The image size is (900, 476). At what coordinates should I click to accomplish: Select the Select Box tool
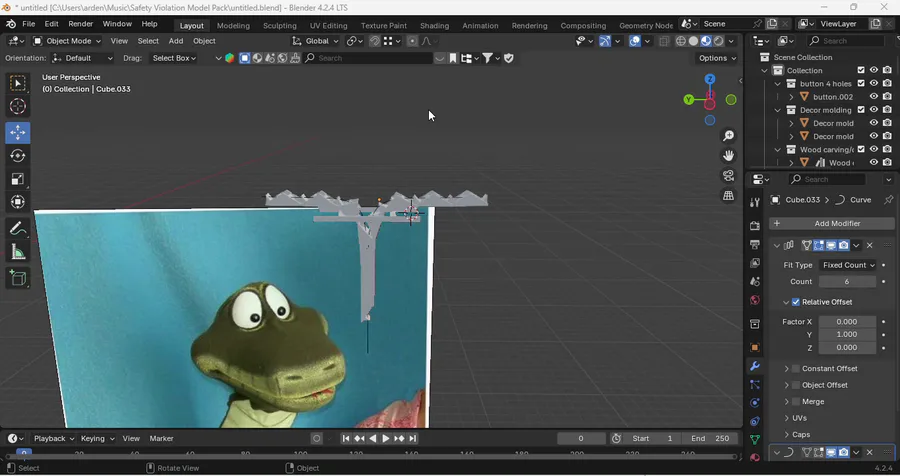point(18,83)
